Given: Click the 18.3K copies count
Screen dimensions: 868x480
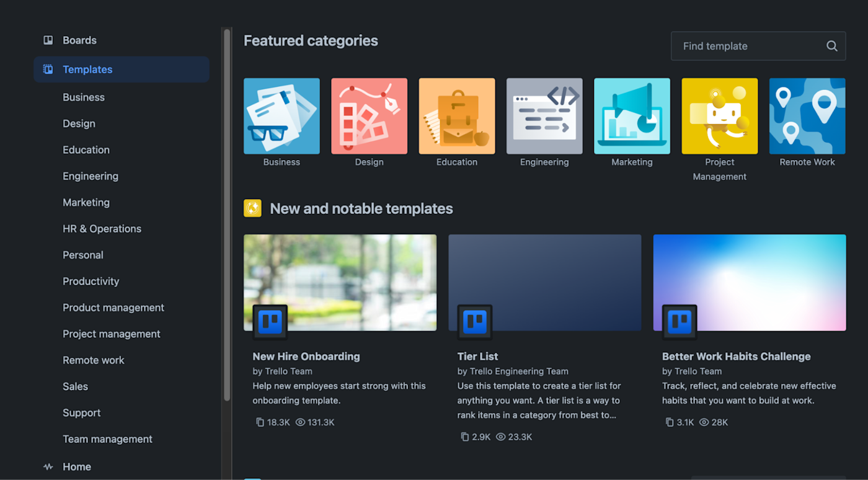Looking at the screenshot, I should 278,422.
